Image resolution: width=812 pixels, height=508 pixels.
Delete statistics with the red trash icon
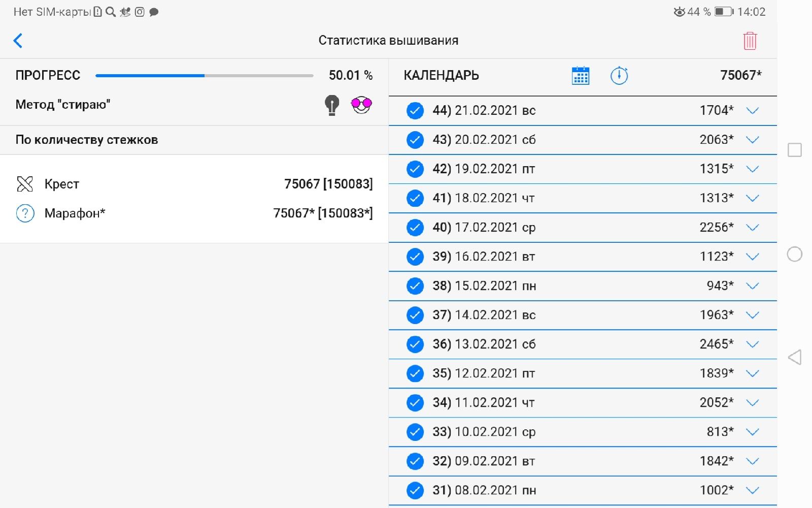(x=750, y=41)
